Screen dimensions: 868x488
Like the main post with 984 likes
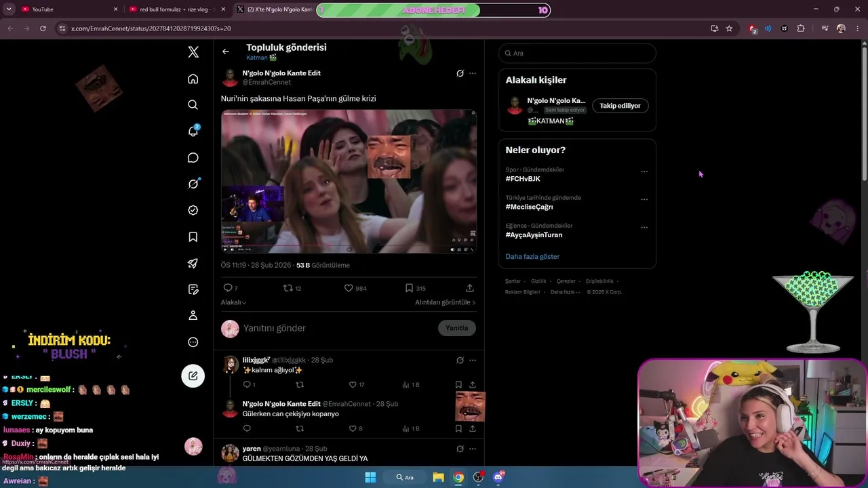point(349,288)
